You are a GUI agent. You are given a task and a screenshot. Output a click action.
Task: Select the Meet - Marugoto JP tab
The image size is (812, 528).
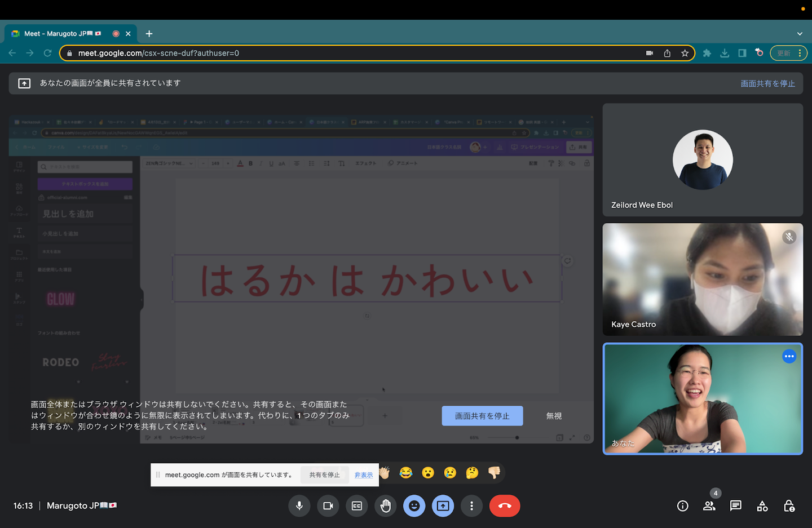pos(62,34)
